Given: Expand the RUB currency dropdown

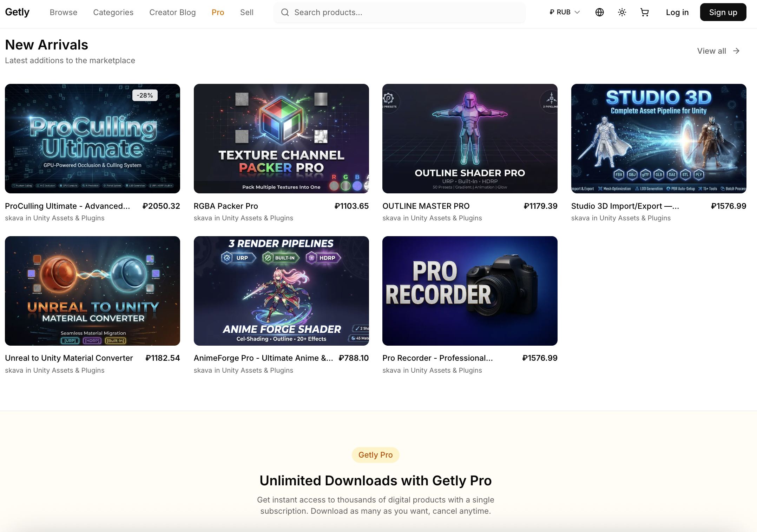Looking at the screenshot, I should 565,12.
